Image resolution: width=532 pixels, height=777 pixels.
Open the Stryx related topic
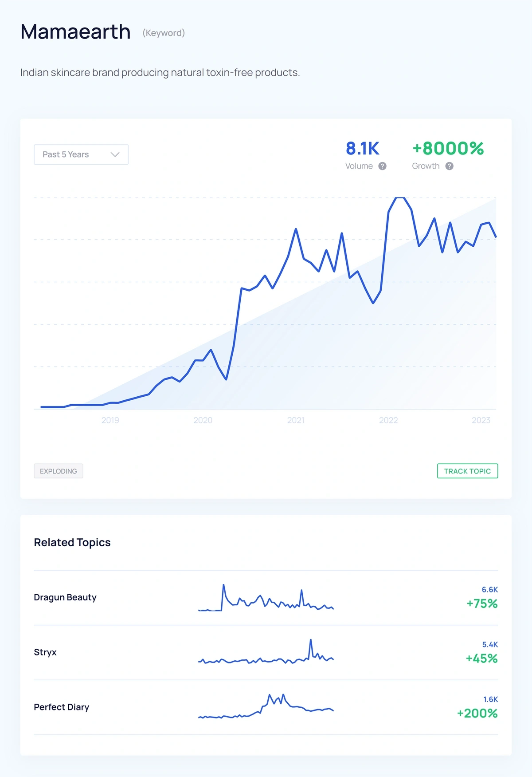point(45,652)
